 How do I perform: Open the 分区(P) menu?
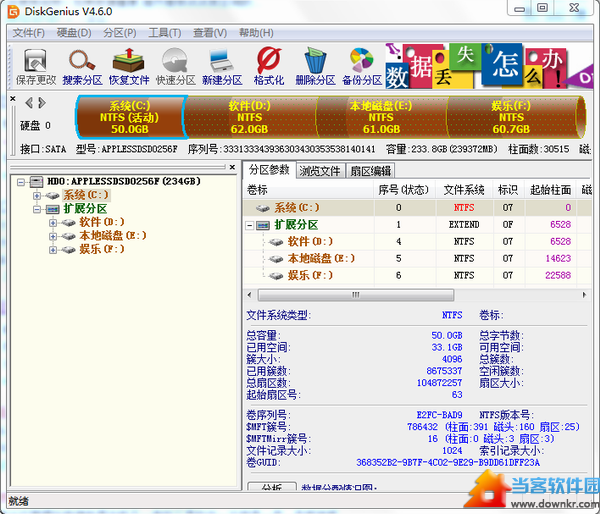click(120, 33)
